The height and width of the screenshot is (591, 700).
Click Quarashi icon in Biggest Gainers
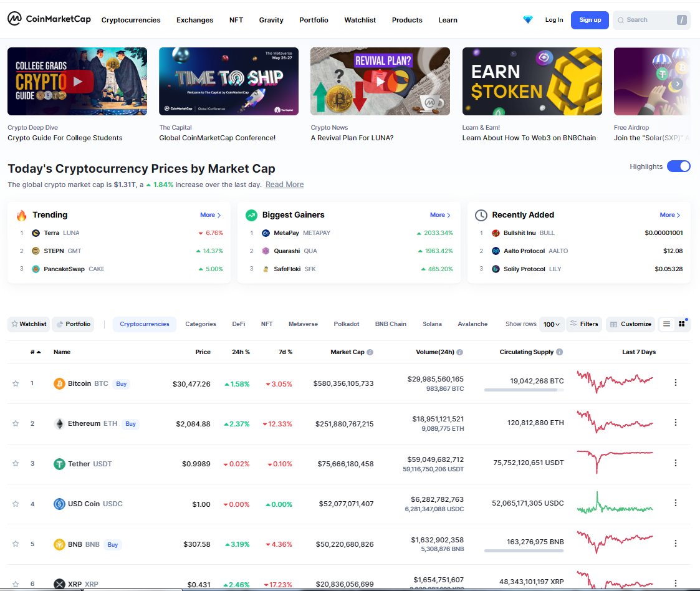pyautogui.click(x=266, y=251)
